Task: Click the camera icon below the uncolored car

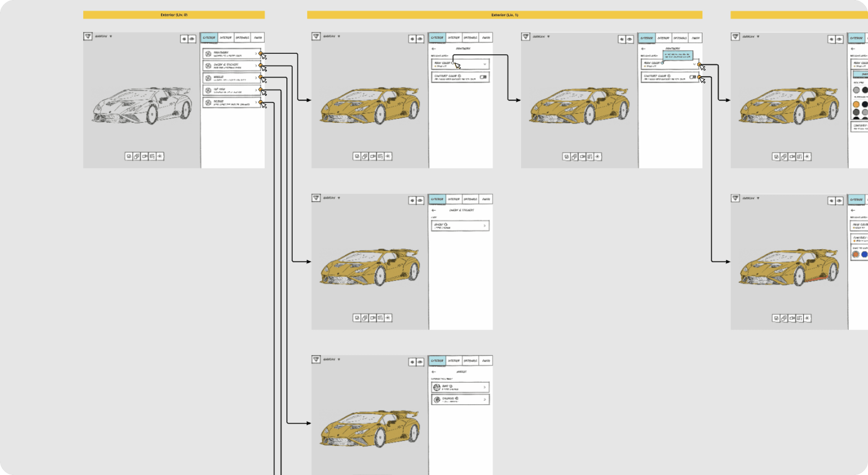Action: point(145,157)
